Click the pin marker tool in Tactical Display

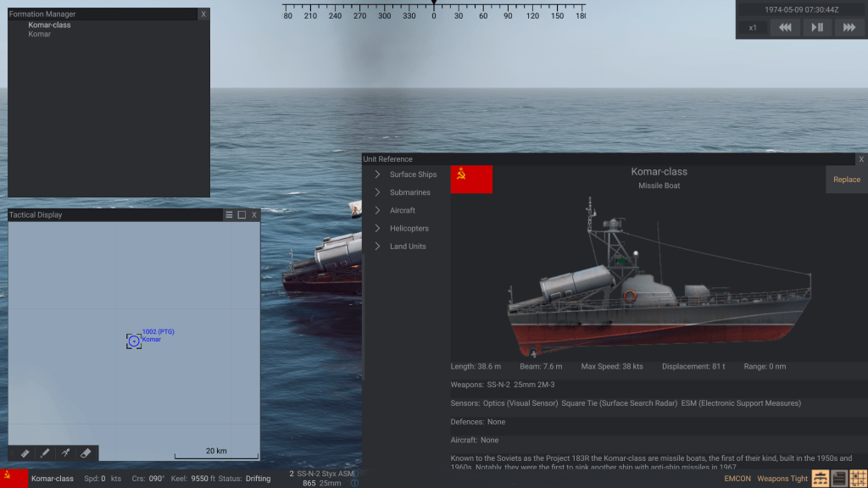[x=65, y=453]
